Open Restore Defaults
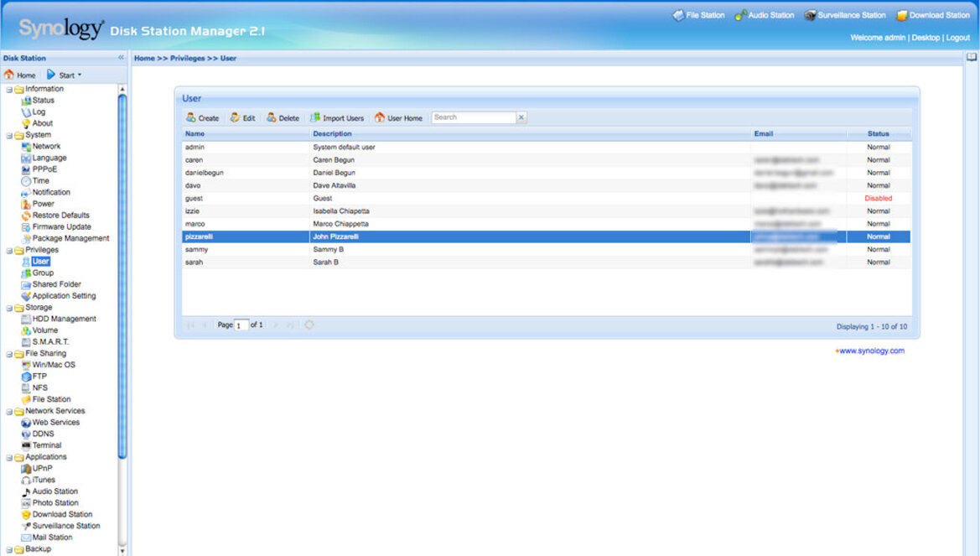Viewport: 980px width, 556px height. (60, 216)
